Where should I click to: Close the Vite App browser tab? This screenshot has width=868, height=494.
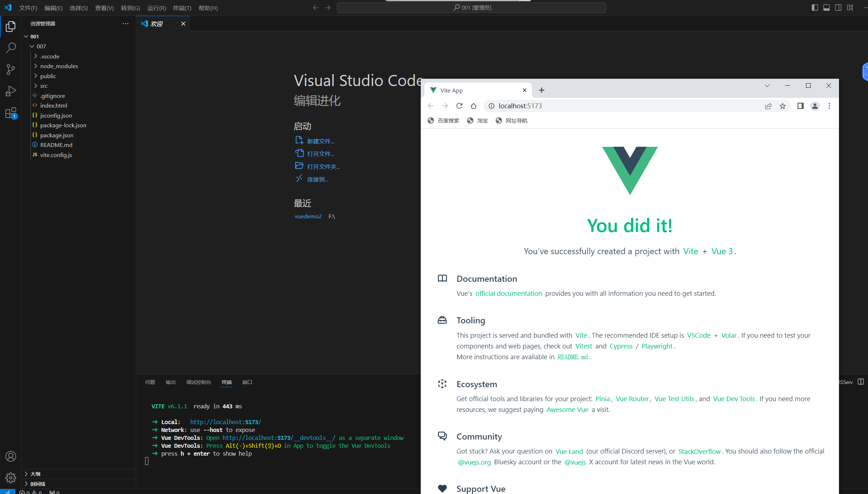click(525, 90)
